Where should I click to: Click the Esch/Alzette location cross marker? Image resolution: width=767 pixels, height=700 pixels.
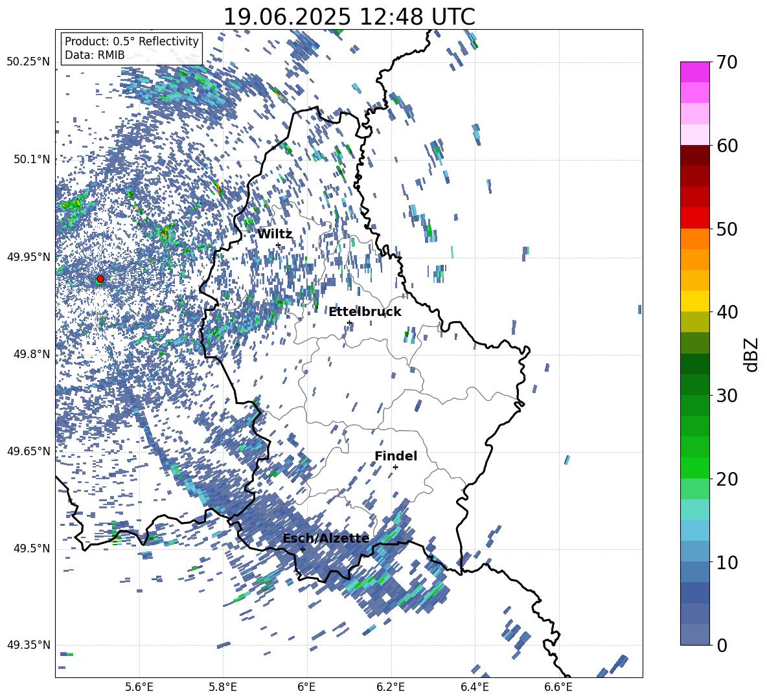303,549
